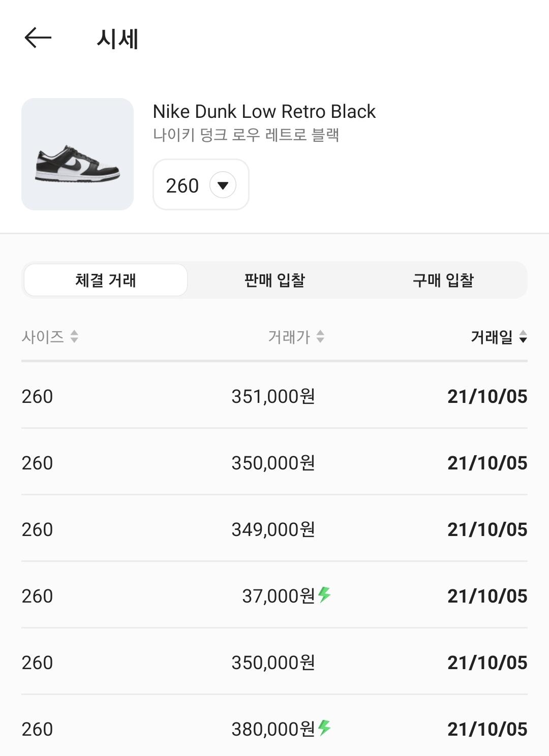
Task: Tap the 사이즈 column header label
Action: (43, 336)
